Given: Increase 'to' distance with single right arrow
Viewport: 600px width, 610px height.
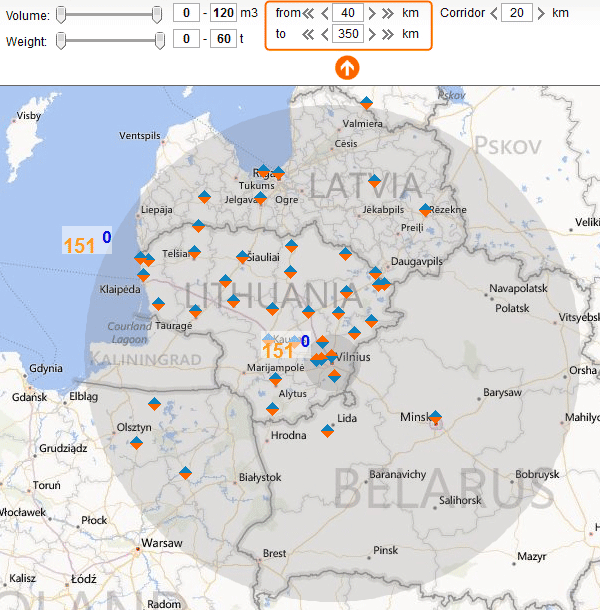Looking at the screenshot, I should click(x=372, y=34).
